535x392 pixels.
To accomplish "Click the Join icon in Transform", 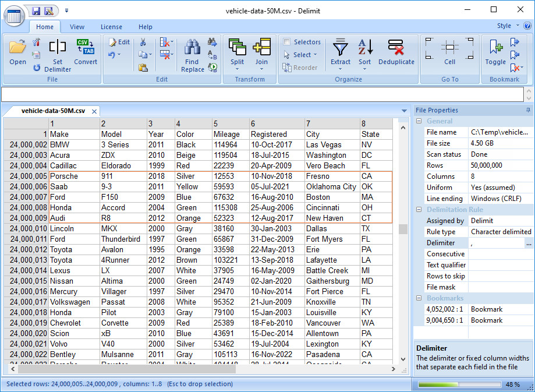I will [x=261, y=47].
